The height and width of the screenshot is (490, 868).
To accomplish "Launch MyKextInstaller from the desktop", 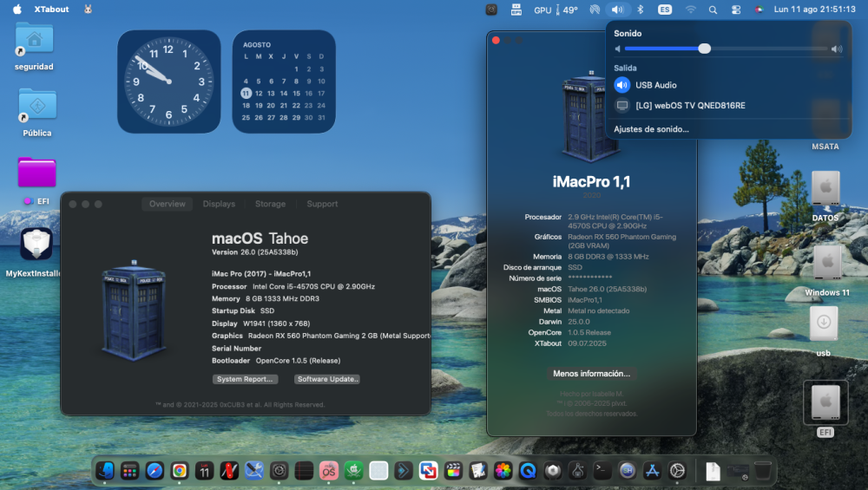I will (36, 244).
